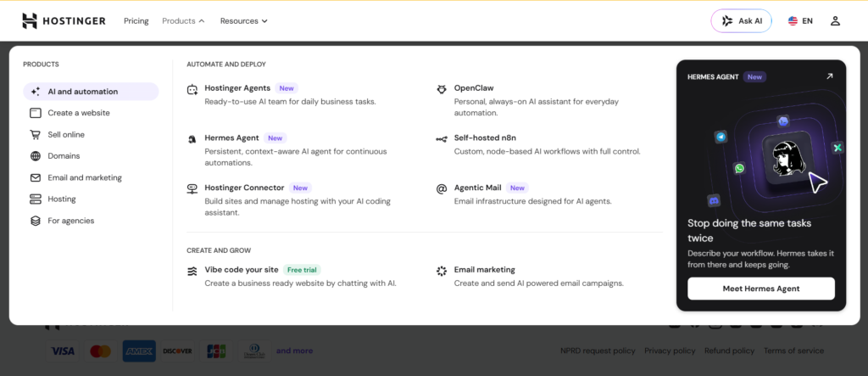Click the n8n nodes icon
Image resolution: width=868 pixels, height=376 pixels.
coord(441,139)
